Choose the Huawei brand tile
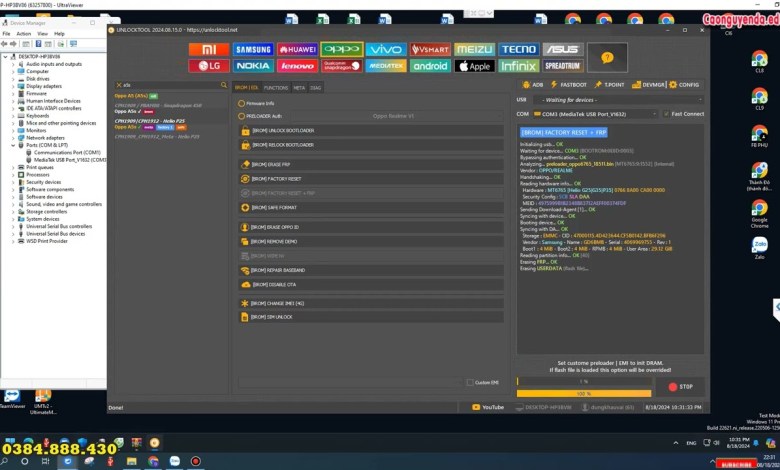Viewport: 780px width, 470px height. (x=297, y=50)
